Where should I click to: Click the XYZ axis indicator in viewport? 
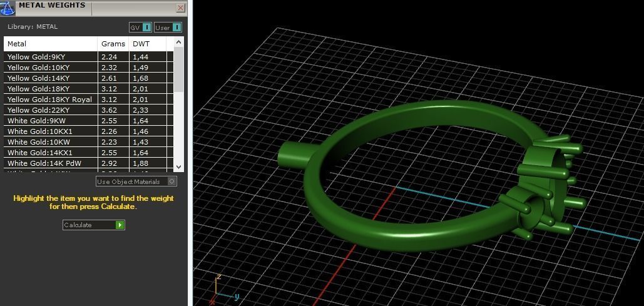pyautogui.click(x=224, y=288)
